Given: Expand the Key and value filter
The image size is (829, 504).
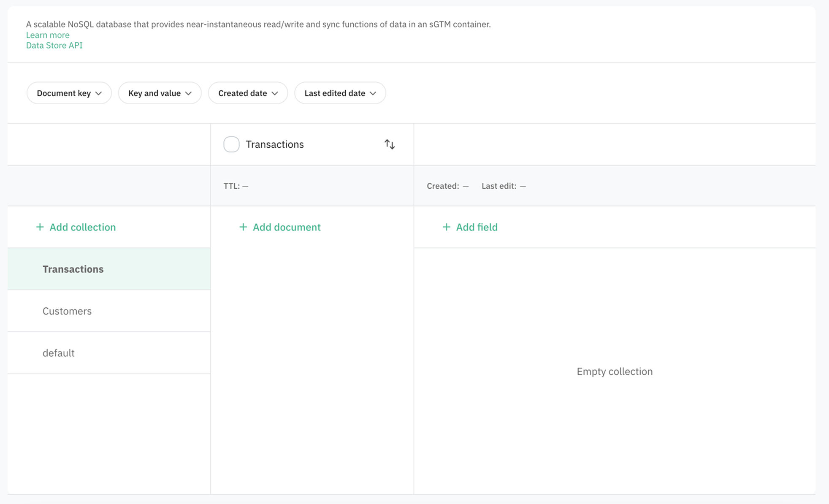Looking at the screenshot, I should pos(160,93).
